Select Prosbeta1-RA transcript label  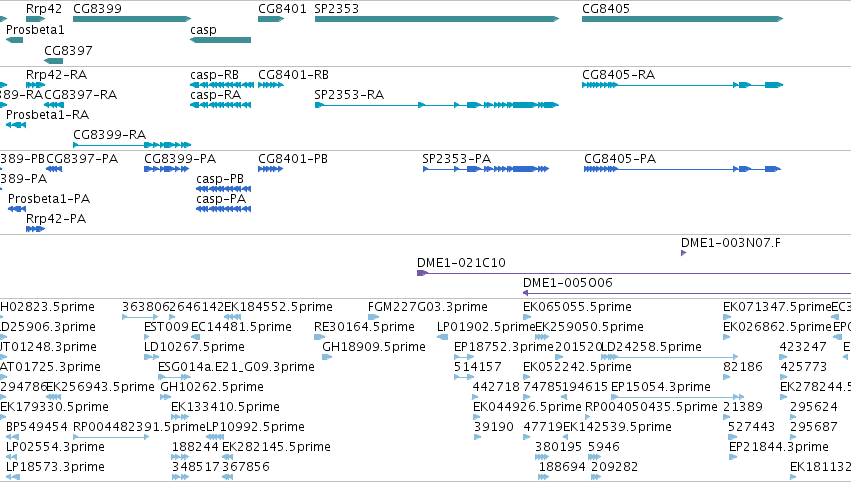47,115
